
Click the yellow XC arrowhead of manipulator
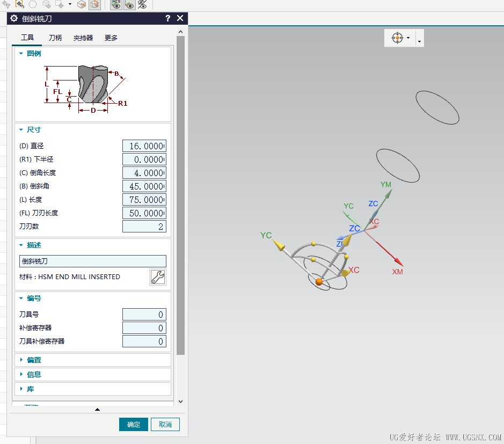(x=345, y=273)
